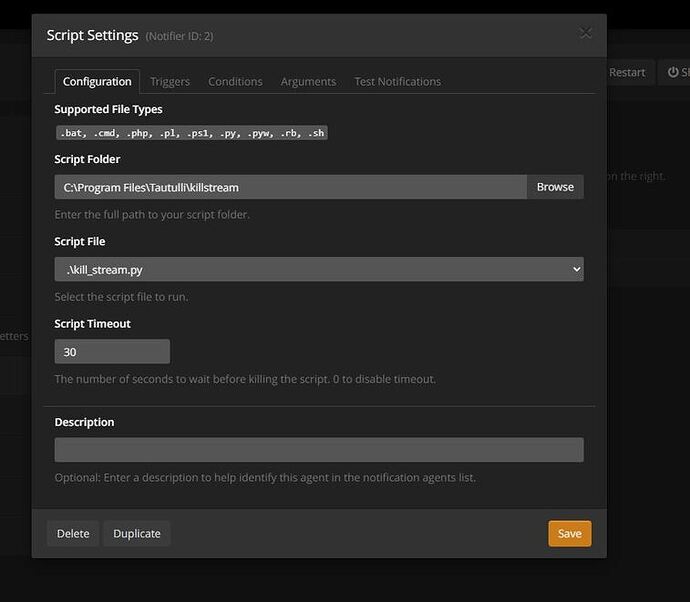Browse for a script folder
Image resolution: width=690 pixels, height=602 pixels.
[555, 187]
